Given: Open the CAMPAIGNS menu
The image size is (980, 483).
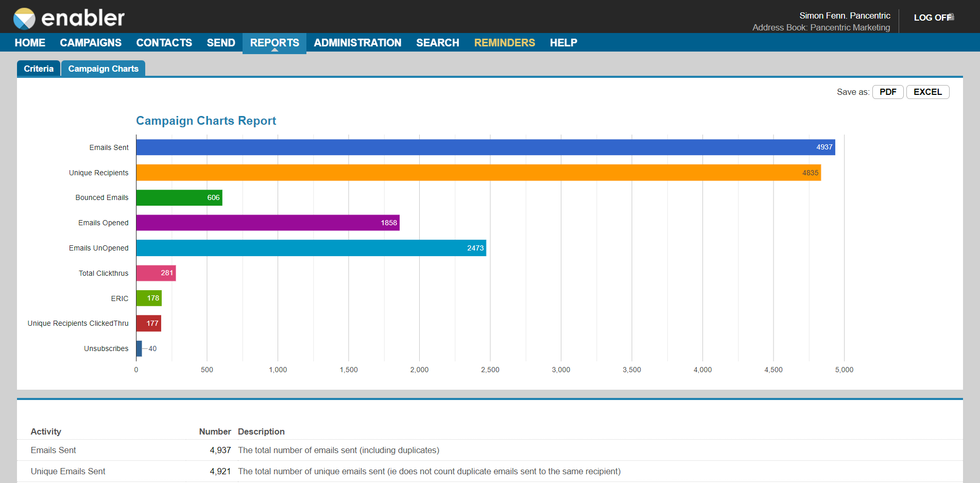Looking at the screenshot, I should point(91,43).
